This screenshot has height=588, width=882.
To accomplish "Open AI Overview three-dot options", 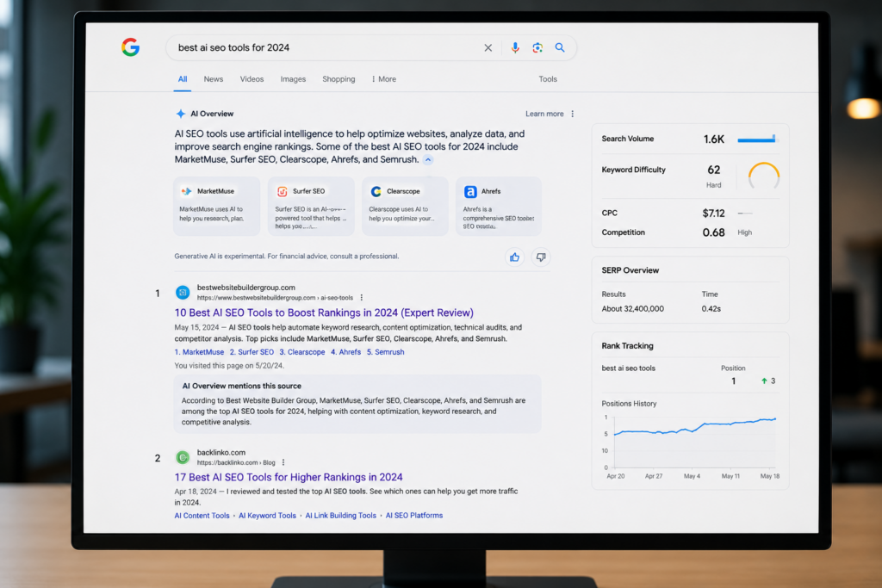I will tap(573, 114).
